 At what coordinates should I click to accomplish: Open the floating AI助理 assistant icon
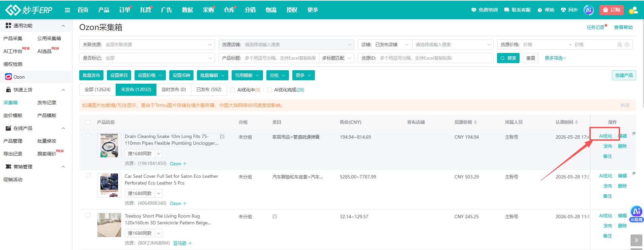click(637, 214)
